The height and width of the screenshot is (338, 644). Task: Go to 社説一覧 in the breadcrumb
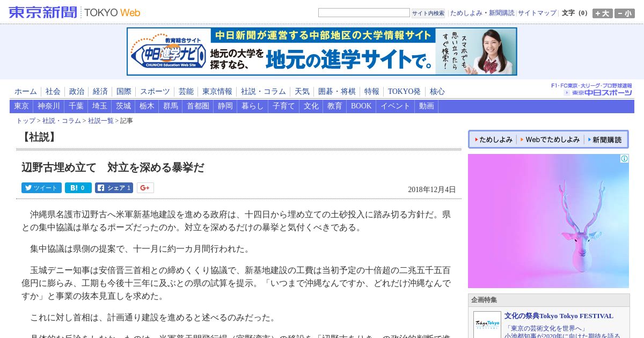(x=101, y=121)
